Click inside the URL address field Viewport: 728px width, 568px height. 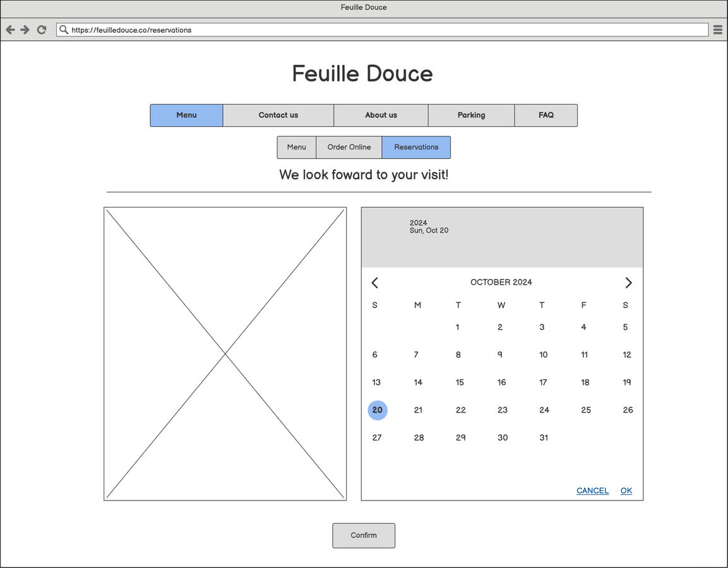coord(253,29)
